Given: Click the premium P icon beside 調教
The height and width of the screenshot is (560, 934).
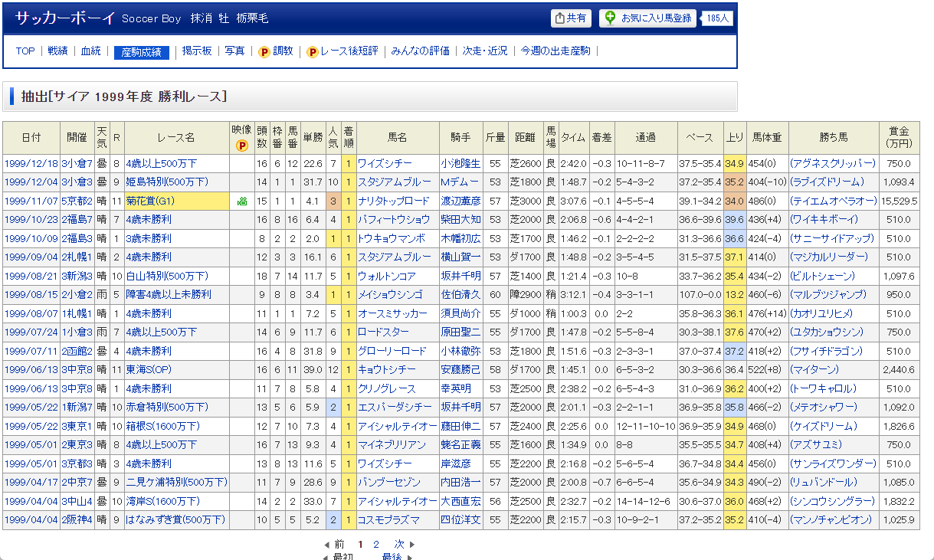Looking at the screenshot, I should pyautogui.click(x=264, y=51).
